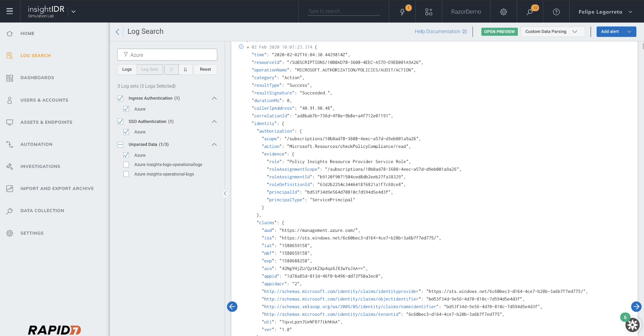Uncheck Azure under Unparsed Data
The width and height of the screenshot is (644, 336).
(126, 155)
